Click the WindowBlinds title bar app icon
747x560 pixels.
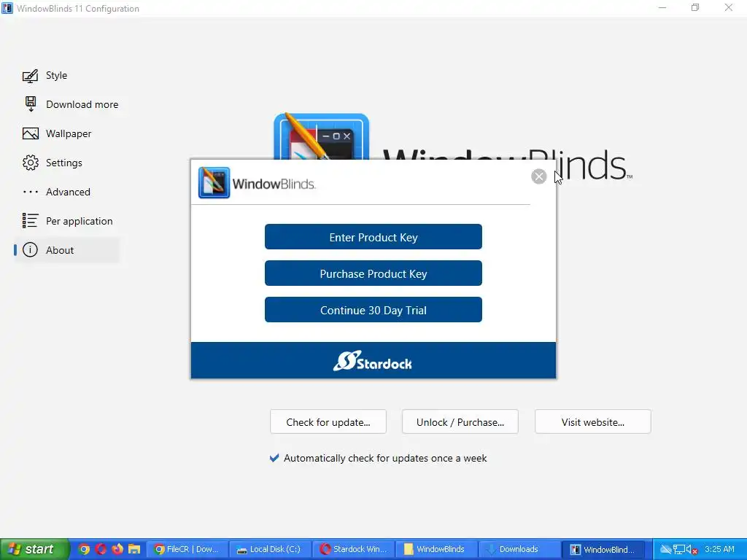tap(7, 8)
